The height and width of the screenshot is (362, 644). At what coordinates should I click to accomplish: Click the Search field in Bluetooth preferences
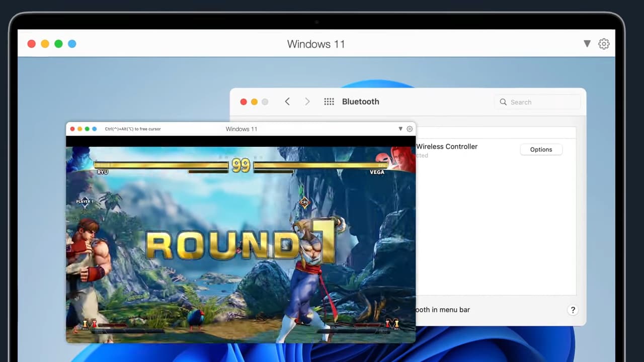[x=537, y=102]
